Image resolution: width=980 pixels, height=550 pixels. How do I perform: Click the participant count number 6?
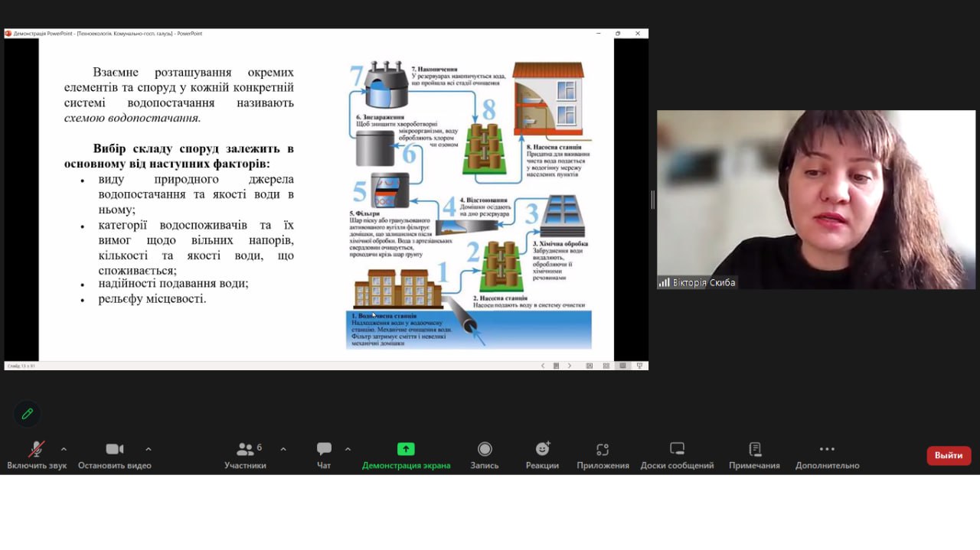click(260, 447)
